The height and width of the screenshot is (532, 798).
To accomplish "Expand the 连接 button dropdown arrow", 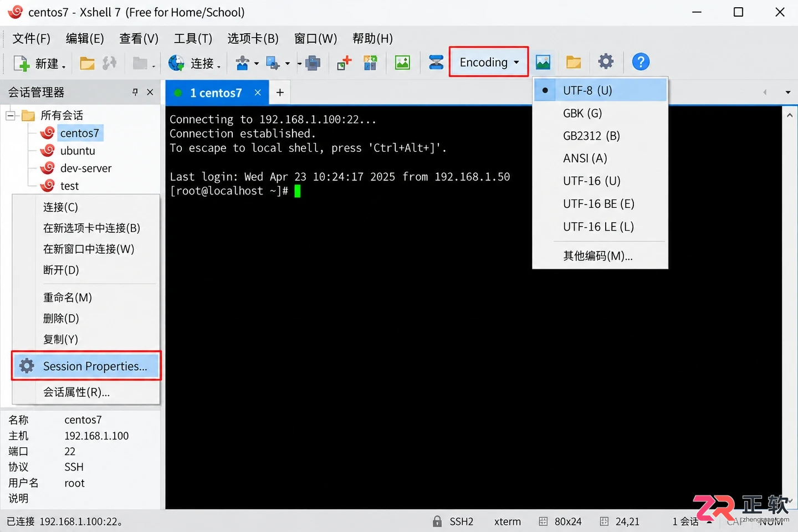I will point(219,67).
